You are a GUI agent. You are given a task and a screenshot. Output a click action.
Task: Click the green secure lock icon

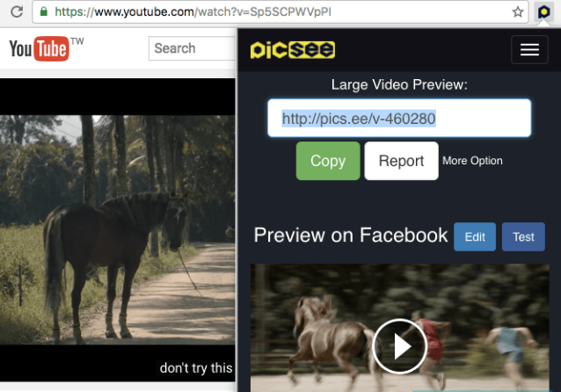click(x=41, y=12)
